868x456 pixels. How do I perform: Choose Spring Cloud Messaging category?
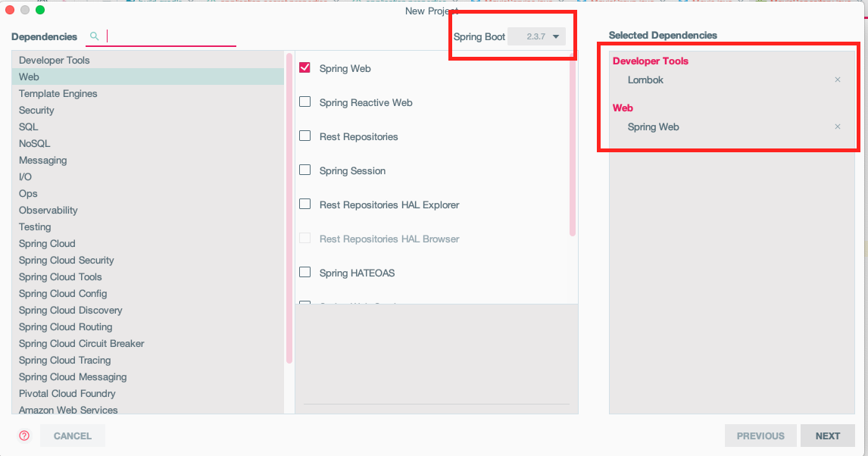coord(148,377)
